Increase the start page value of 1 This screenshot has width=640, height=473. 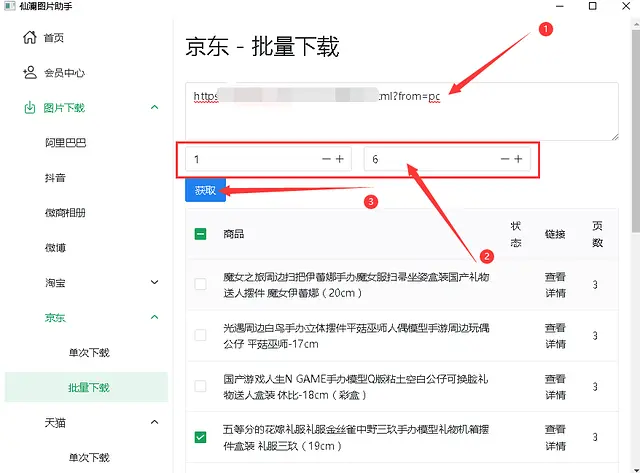[x=340, y=159]
